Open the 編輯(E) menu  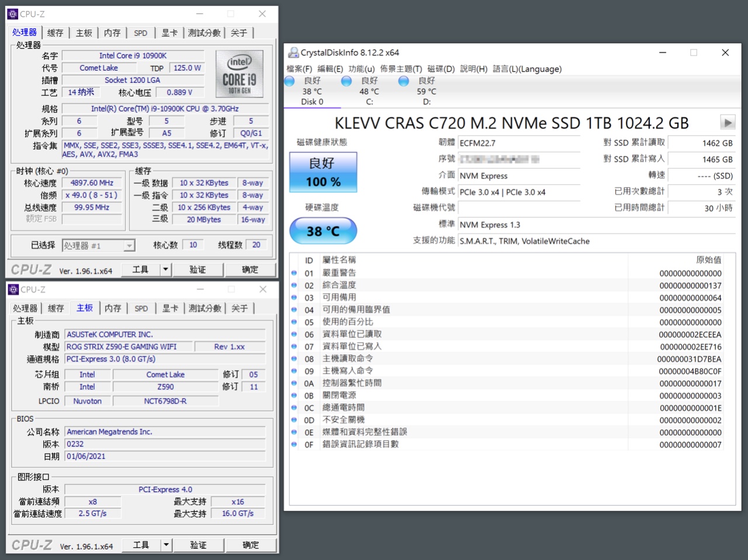(x=330, y=69)
